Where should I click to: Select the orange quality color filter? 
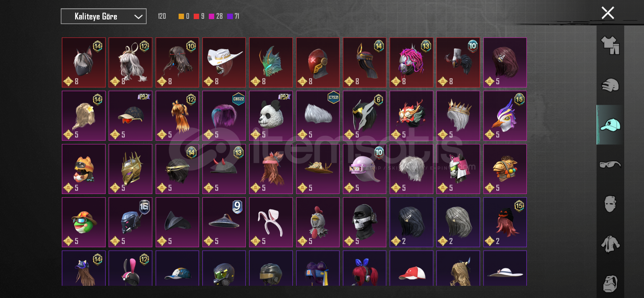pyautogui.click(x=184, y=16)
